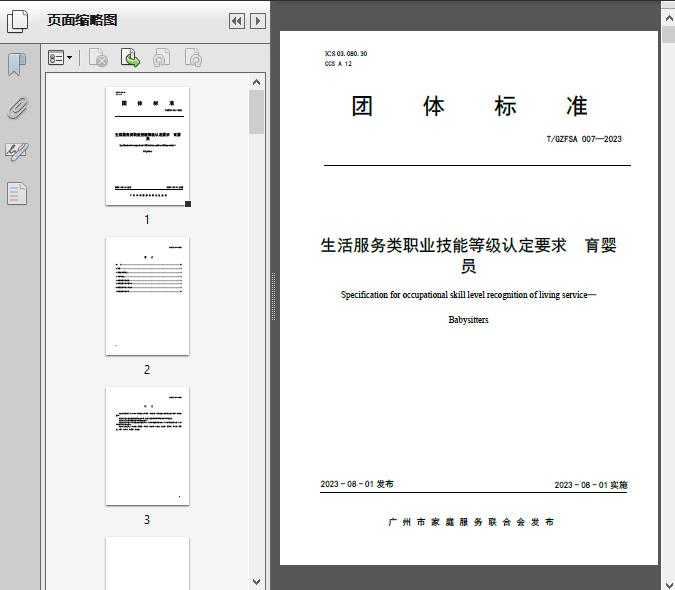Open the document content panel icon
Image resolution: width=675 pixels, height=590 pixels.
coord(17,194)
